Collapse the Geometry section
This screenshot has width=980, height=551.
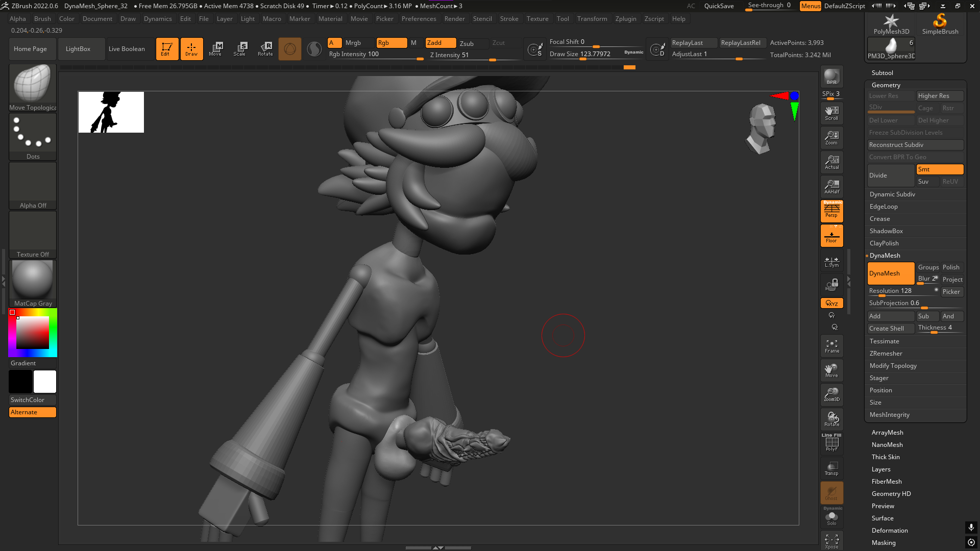[886, 85]
